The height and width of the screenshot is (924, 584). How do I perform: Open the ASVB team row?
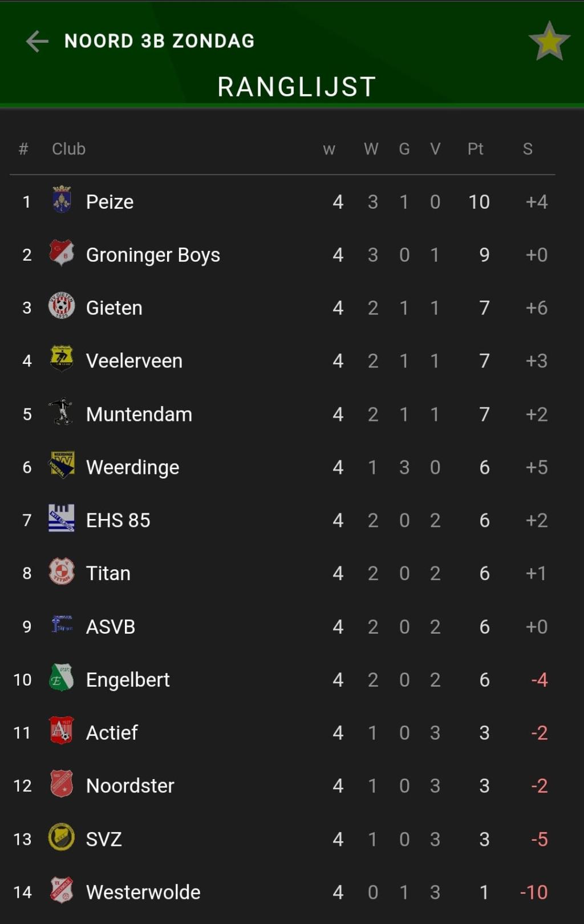click(x=282, y=626)
